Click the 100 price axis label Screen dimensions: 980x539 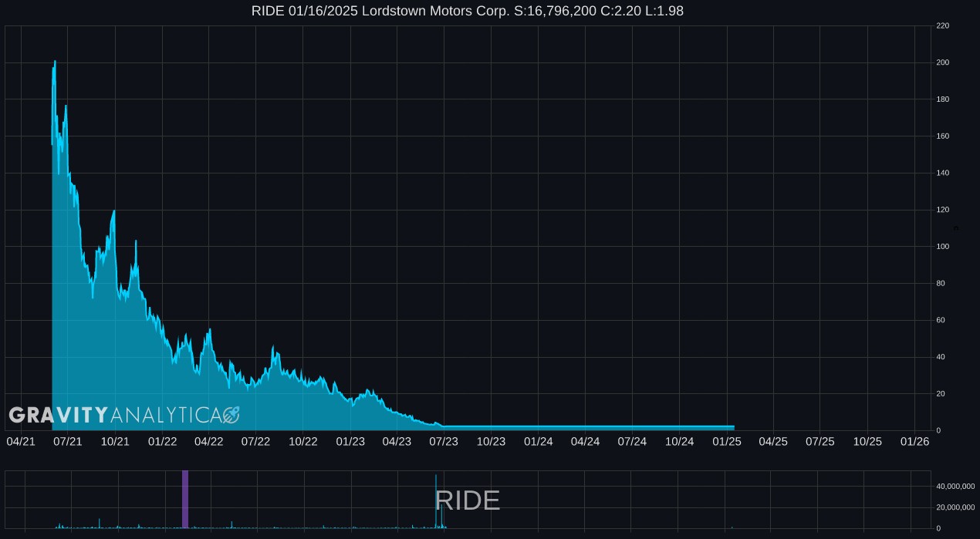tap(942, 247)
